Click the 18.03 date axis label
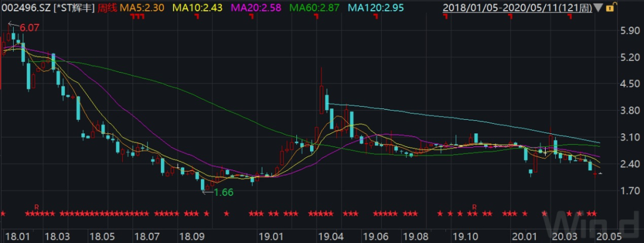Viewport: 644px width, 243px height. pyautogui.click(x=56, y=236)
